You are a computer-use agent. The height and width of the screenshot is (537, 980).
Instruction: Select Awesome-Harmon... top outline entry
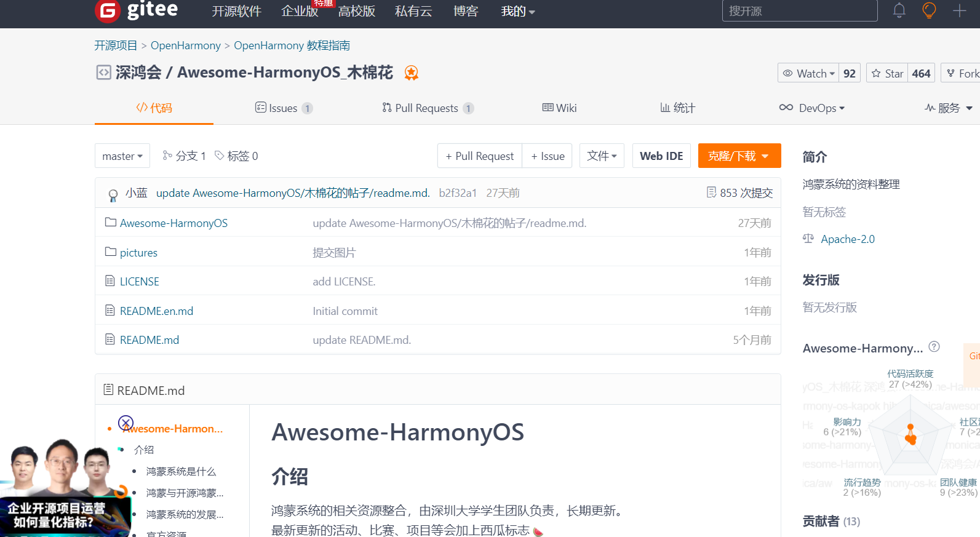(173, 429)
